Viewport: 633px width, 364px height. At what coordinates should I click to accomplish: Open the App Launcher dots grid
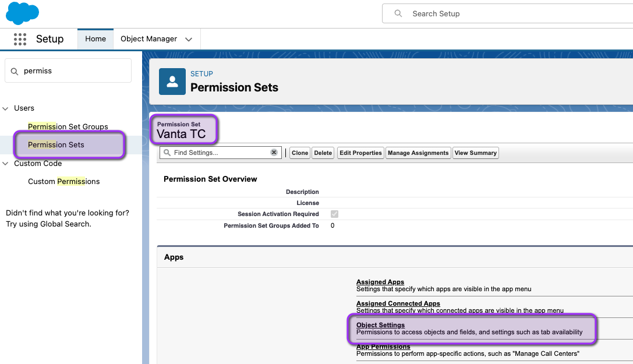click(x=20, y=39)
